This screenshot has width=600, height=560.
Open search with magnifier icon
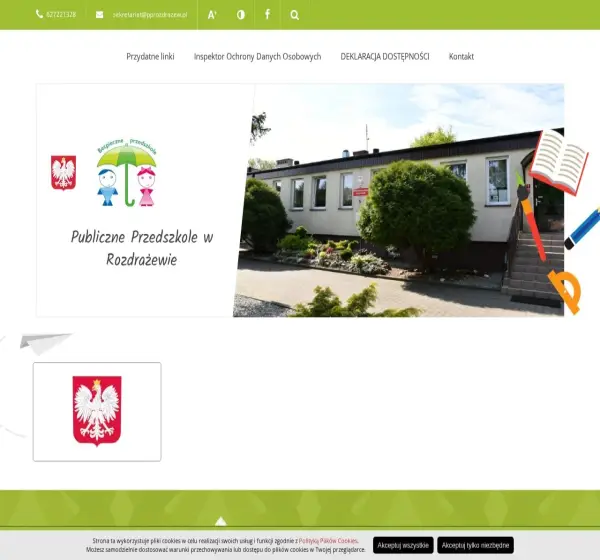294,15
